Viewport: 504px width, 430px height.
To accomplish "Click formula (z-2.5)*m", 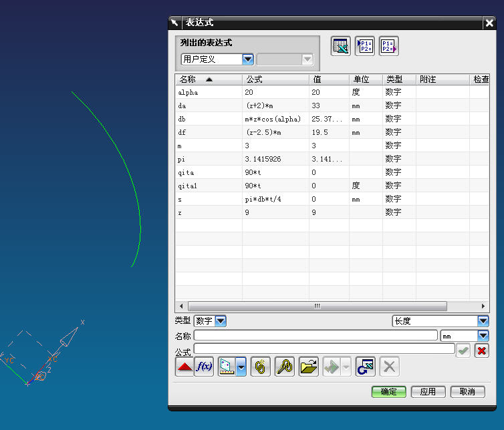I will (x=263, y=132).
